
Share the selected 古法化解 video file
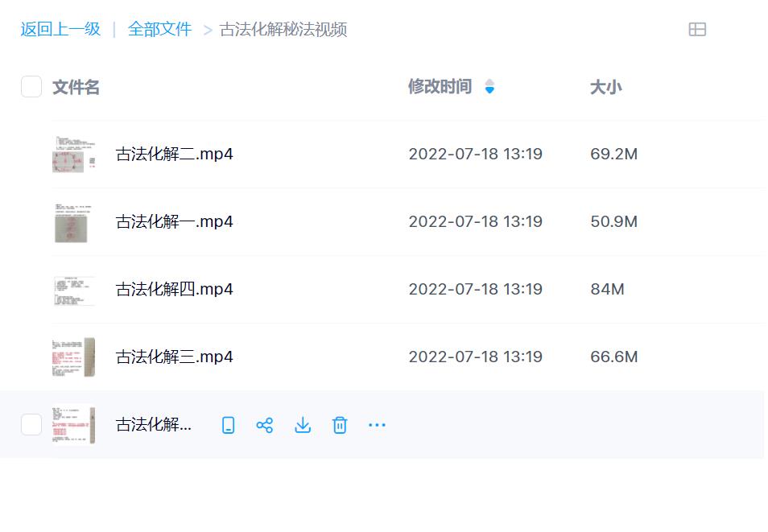point(265,425)
